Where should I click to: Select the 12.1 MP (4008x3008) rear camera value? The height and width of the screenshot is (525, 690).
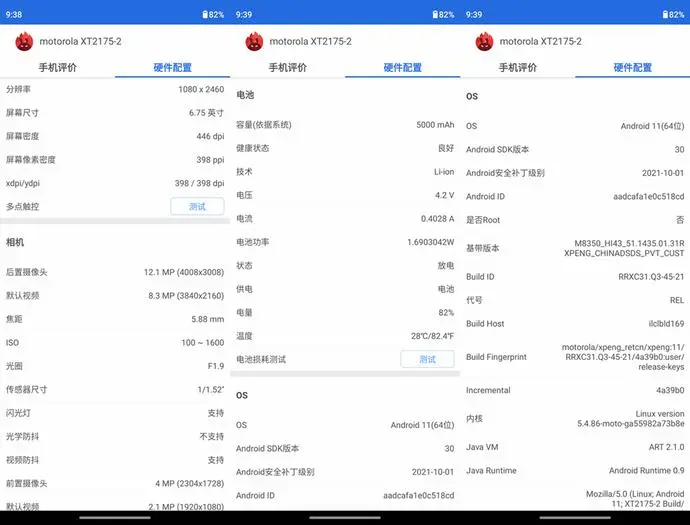tap(184, 272)
